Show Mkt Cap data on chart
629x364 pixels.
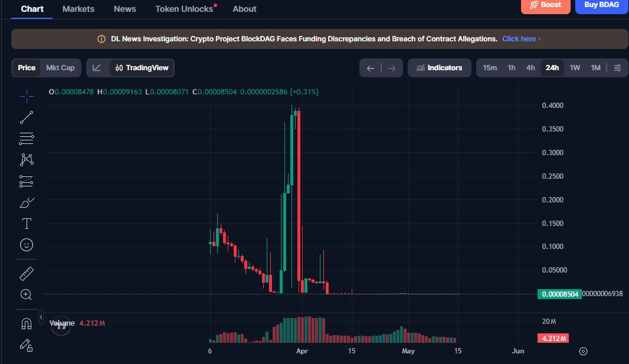[60, 68]
